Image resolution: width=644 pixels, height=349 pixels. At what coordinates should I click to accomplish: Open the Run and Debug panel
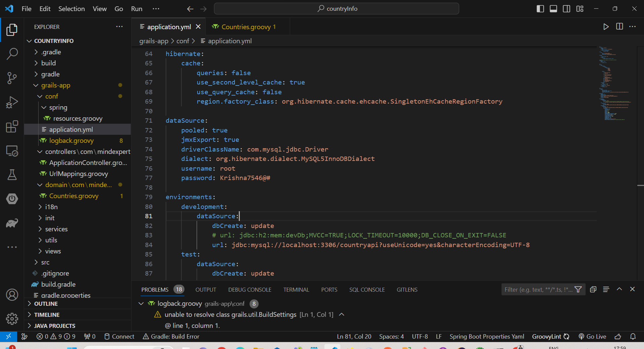[x=12, y=102]
